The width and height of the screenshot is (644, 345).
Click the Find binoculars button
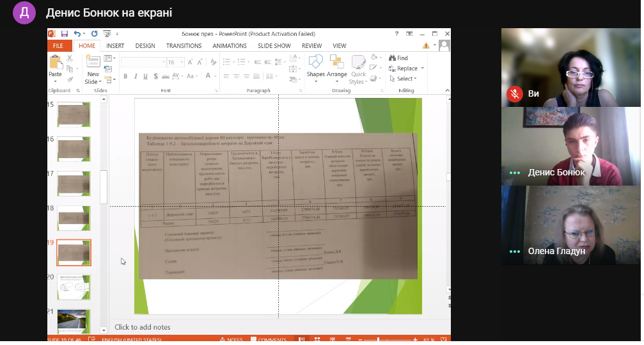point(398,58)
